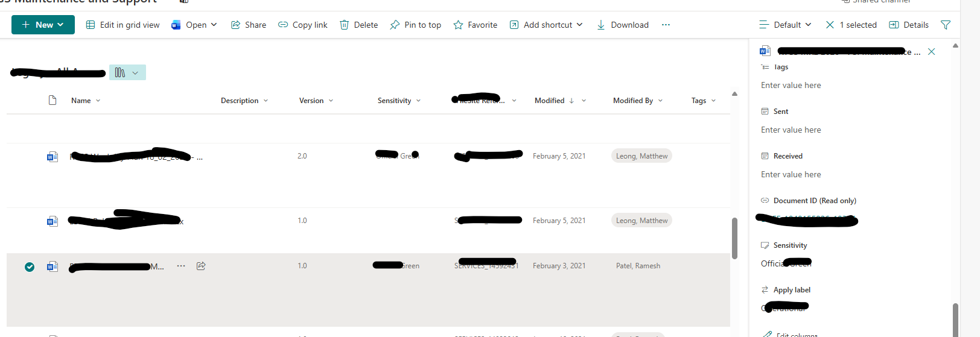980x337 pixels.
Task: Click the filter funnel icon
Action: coord(946,25)
